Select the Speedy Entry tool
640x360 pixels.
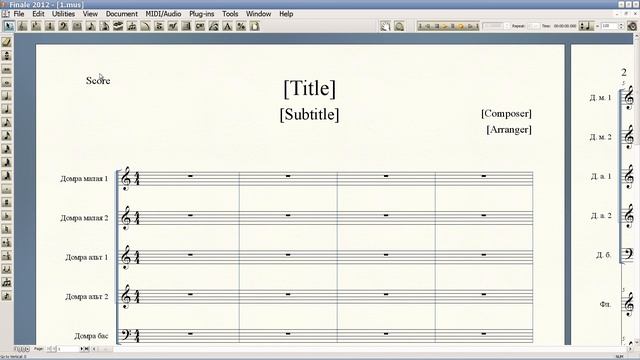coord(104,26)
